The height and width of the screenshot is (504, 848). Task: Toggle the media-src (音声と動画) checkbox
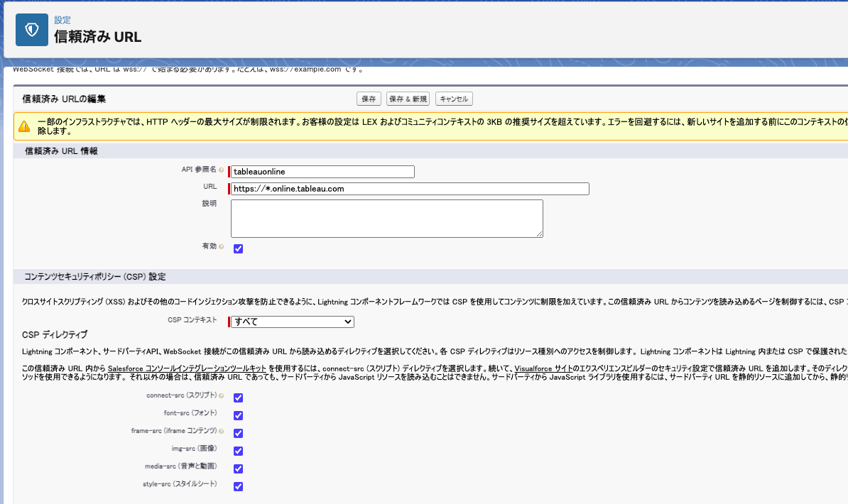click(x=238, y=469)
